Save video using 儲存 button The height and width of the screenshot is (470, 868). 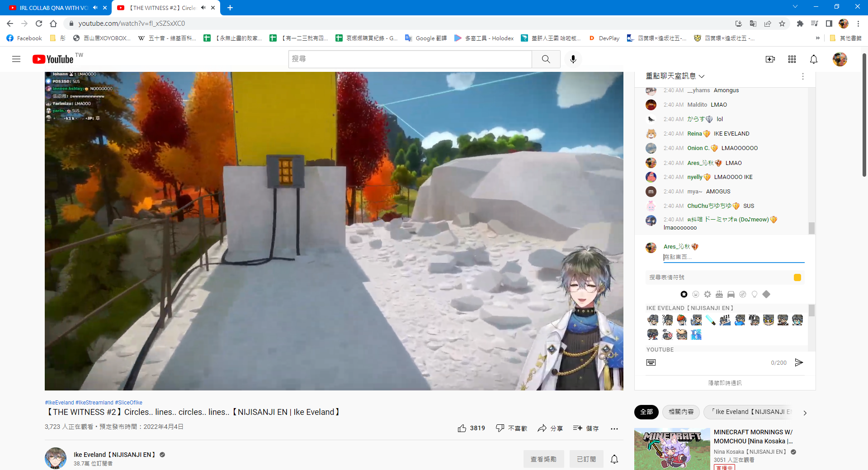pos(586,428)
